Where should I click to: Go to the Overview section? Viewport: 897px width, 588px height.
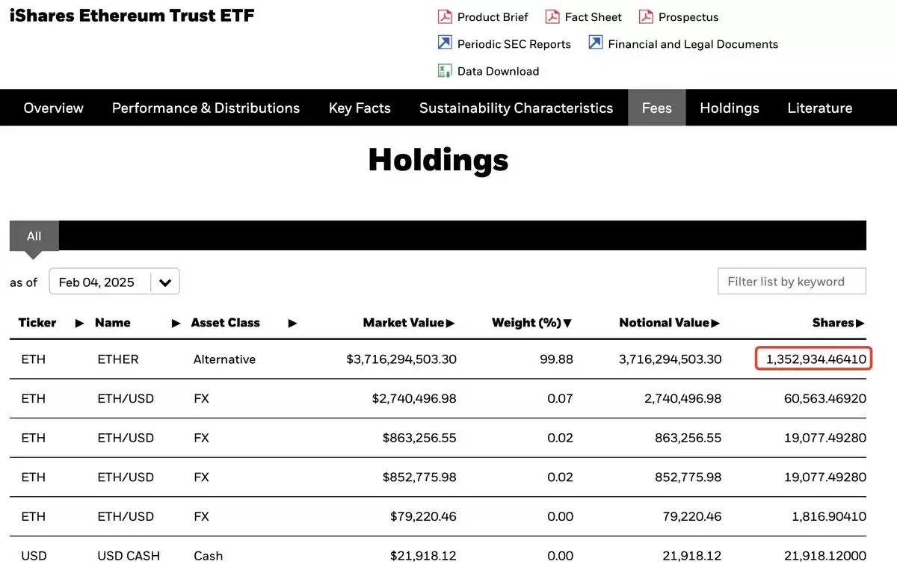pyautogui.click(x=54, y=108)
